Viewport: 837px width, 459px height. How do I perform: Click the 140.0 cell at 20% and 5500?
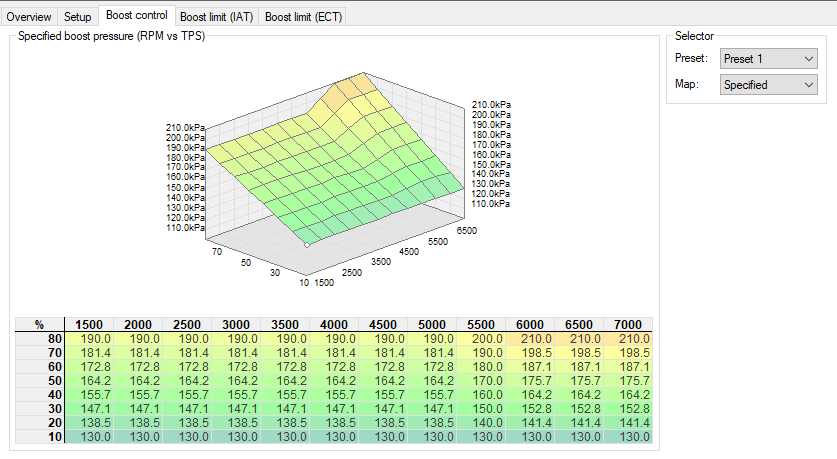[x=481, y=422]
